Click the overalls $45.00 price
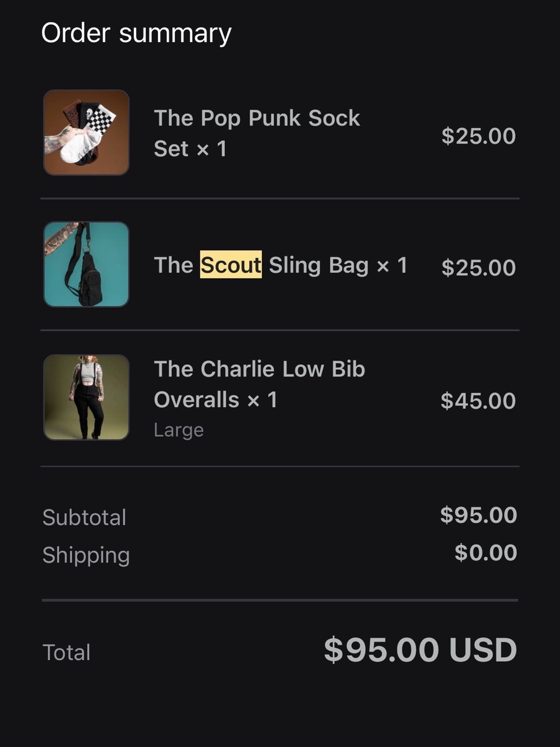This screenshot has height=747, width=560. coord(478,401)
